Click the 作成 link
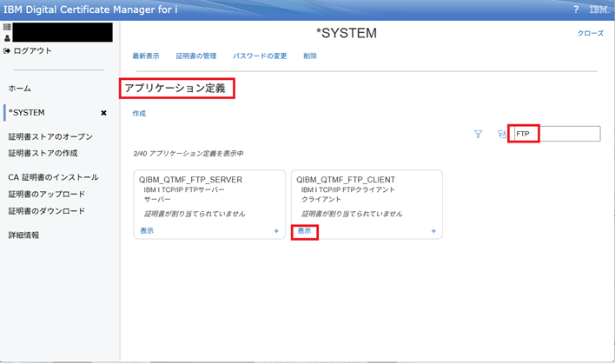This screenshot has height=364, width=615. 139,114
